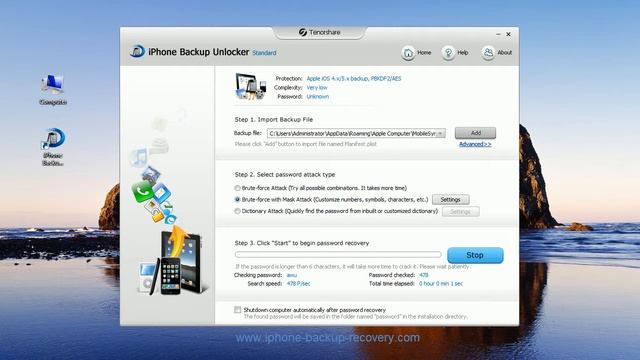Screen dimensions: 640x360
Task: Expand the Backup file path dropdown
Action: pyautogui.click(x=440, y=133)
